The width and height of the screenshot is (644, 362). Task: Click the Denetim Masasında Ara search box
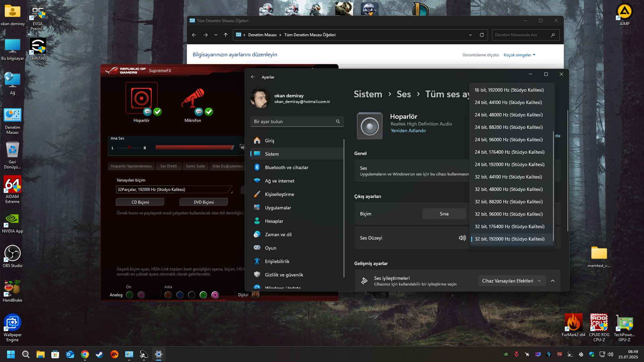tap(526, 35)
